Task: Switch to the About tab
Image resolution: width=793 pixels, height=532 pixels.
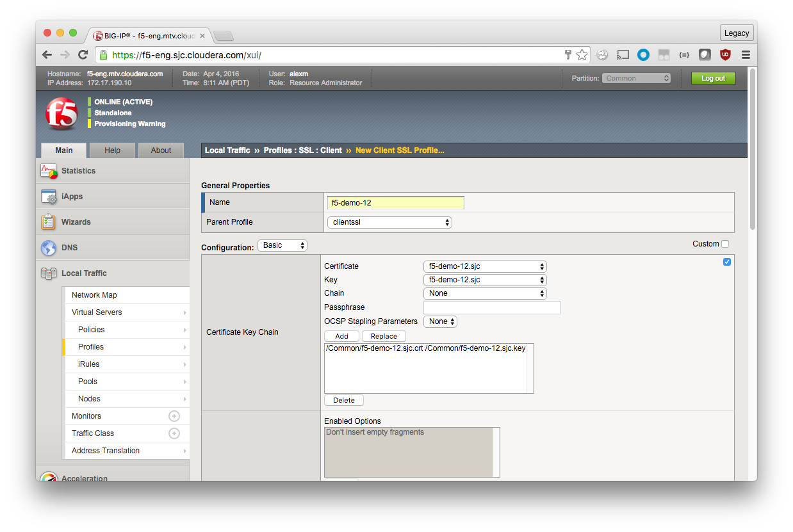Action: (161, 150)
